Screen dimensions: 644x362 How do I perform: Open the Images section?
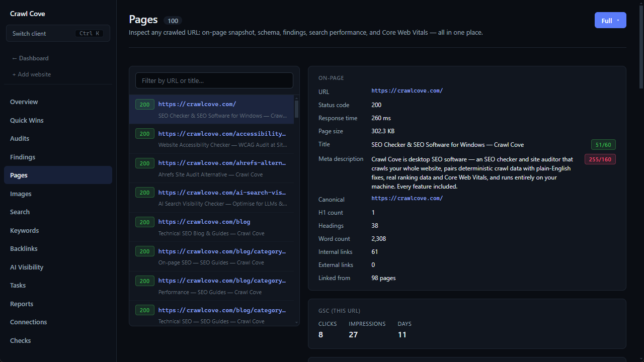tap(58, 194)
